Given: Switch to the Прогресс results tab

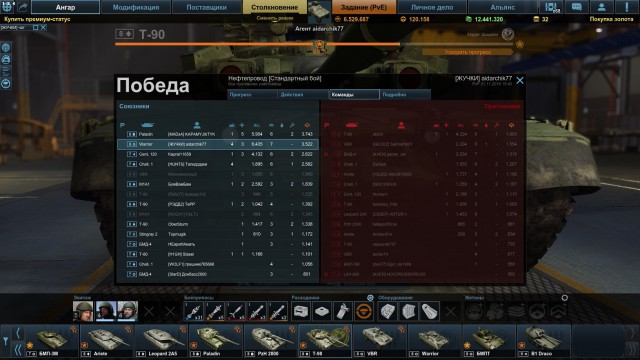Looking at the screenshot, I should click(x=252, y=94).
